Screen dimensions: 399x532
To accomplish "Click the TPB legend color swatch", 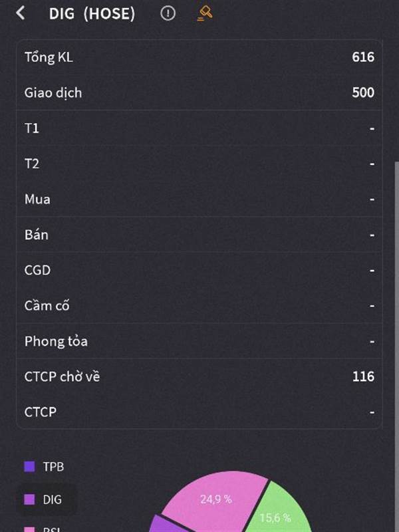I will [x=29, y=467].
